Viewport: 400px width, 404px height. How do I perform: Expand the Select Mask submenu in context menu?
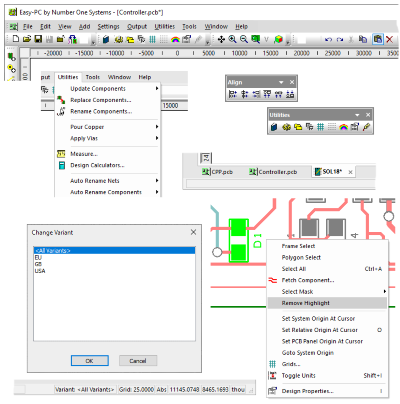coord(385,291)
